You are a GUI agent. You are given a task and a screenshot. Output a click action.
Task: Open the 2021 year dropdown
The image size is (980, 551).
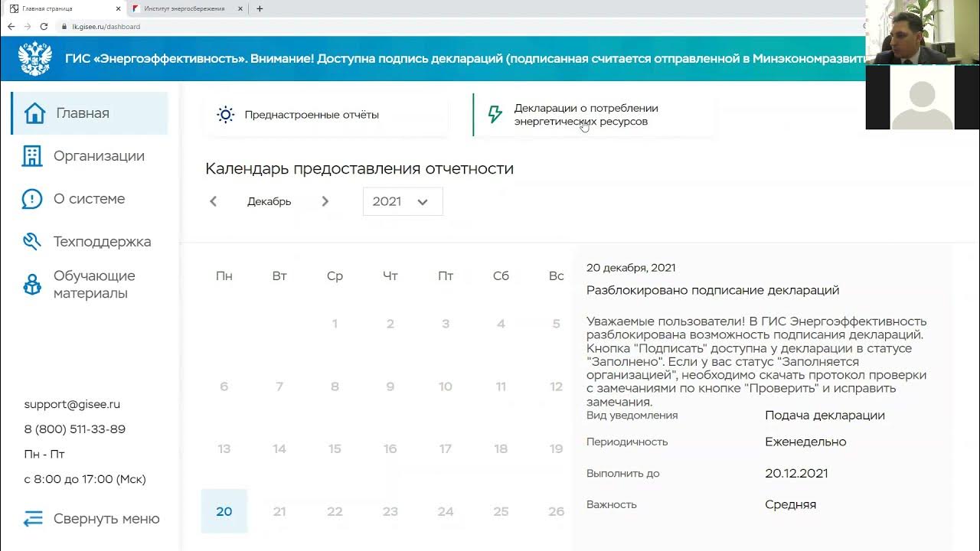tap(403, 201)
